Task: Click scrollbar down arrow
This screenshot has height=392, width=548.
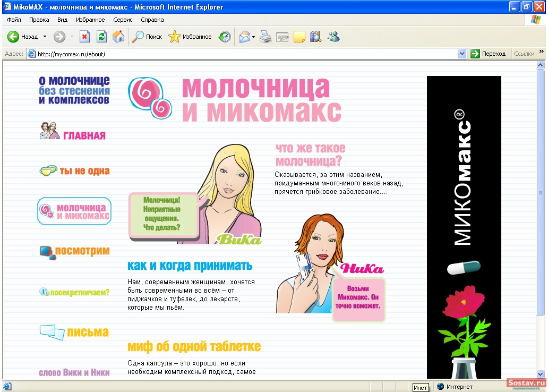Action: coord(541,374)
